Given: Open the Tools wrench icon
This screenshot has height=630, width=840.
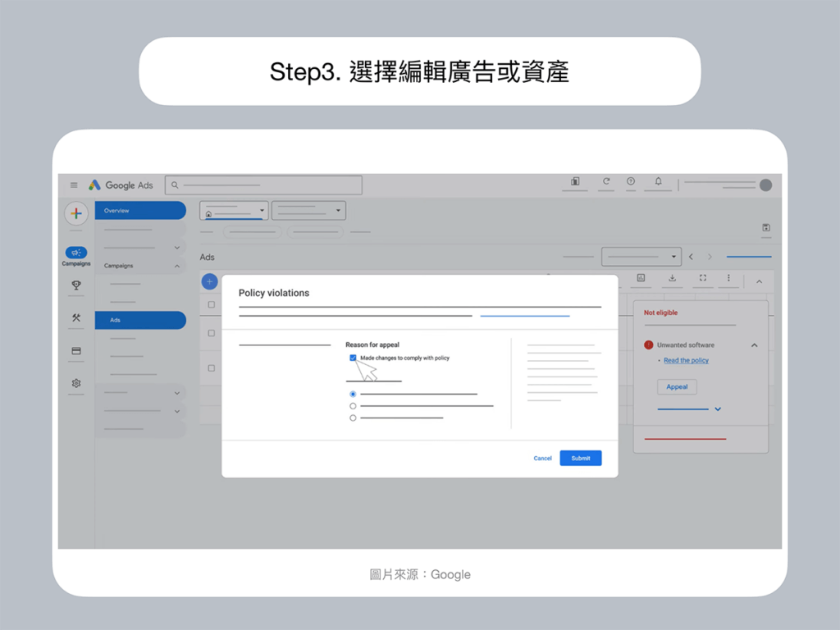Looking at the screenshot, I should 76,317.
